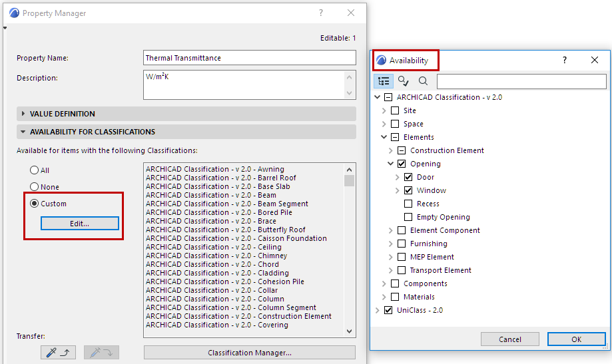Check the MEP Element checkbox
612x364 pixels.
(402, 257)
